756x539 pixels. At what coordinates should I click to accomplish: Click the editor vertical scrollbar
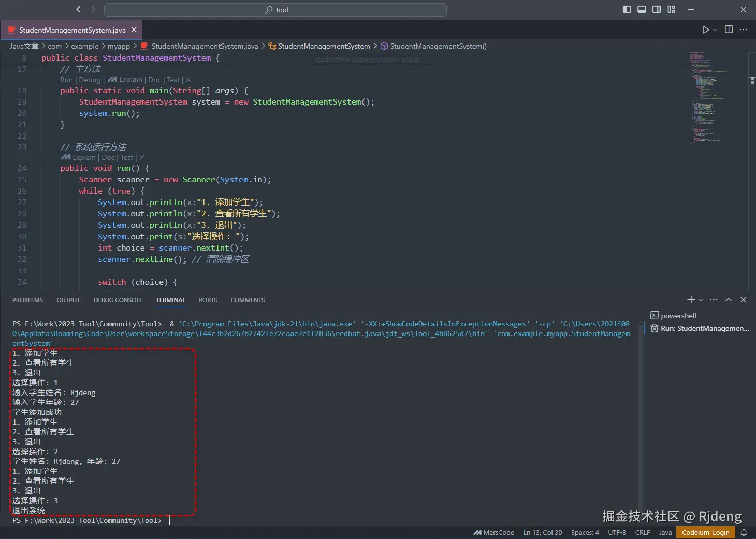(x=752, y=170)
